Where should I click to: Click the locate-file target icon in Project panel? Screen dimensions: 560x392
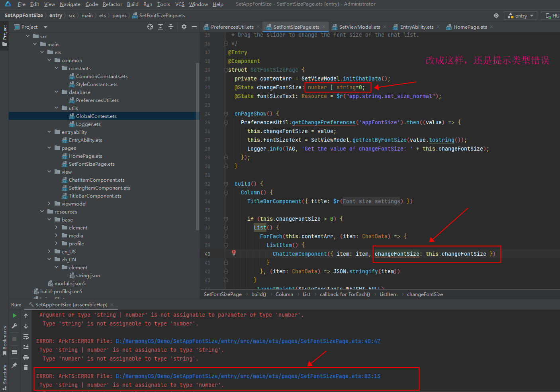150,27
